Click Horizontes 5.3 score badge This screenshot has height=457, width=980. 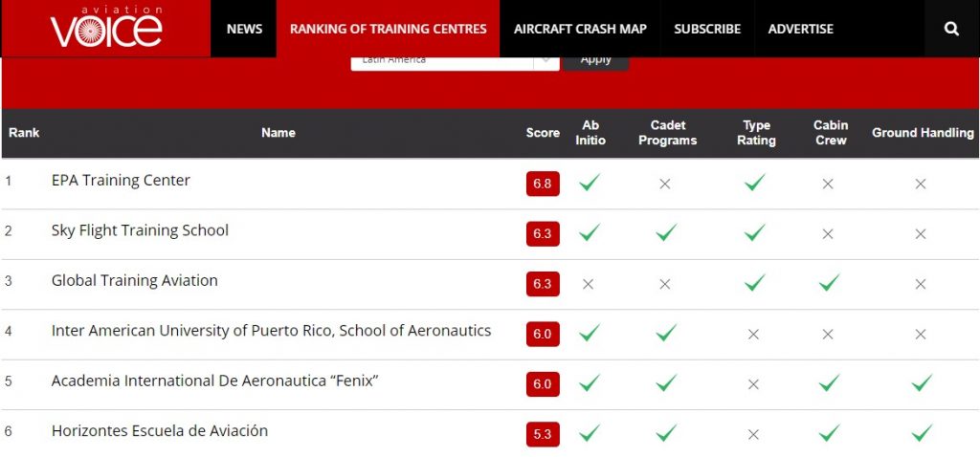(543, 434)
